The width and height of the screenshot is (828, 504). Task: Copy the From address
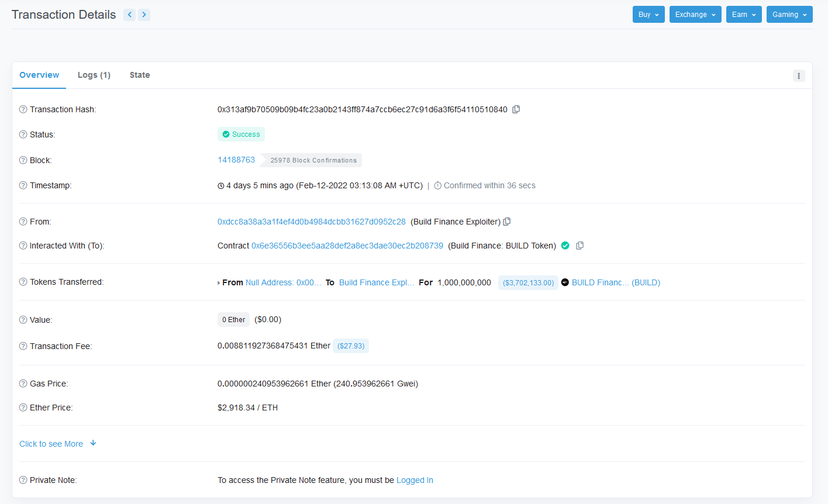[507, 222]
